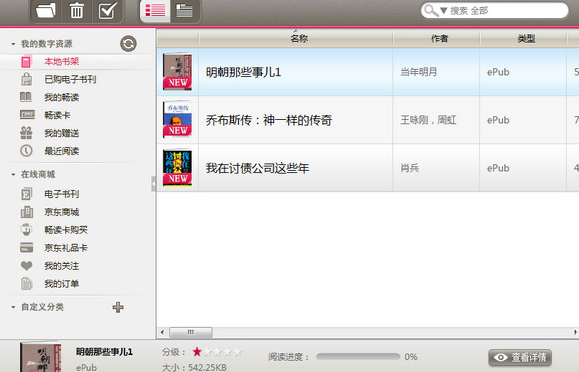
Task: Sort by 作者 column header
Action: [x=436, y=38]
